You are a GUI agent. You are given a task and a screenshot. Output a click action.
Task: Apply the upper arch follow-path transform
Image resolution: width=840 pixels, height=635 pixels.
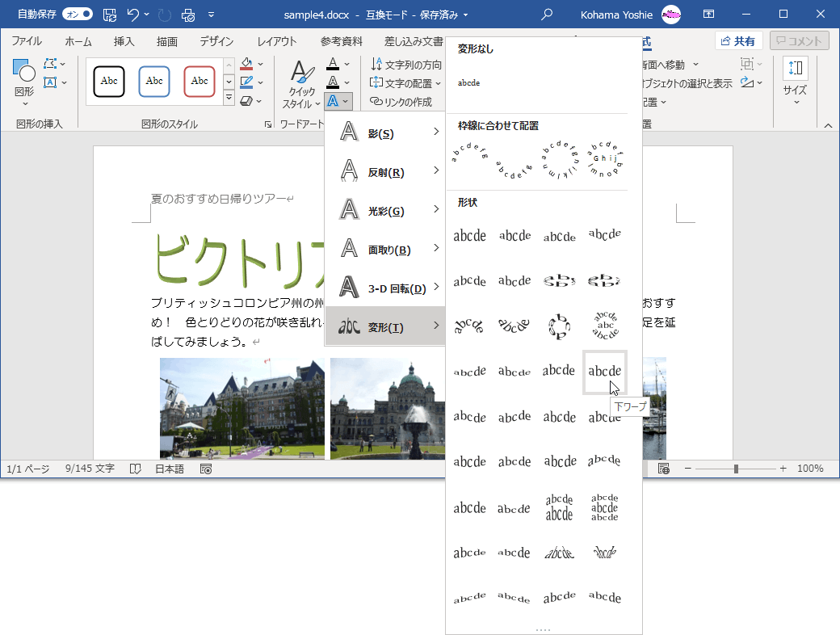click(x=470, y=153)
